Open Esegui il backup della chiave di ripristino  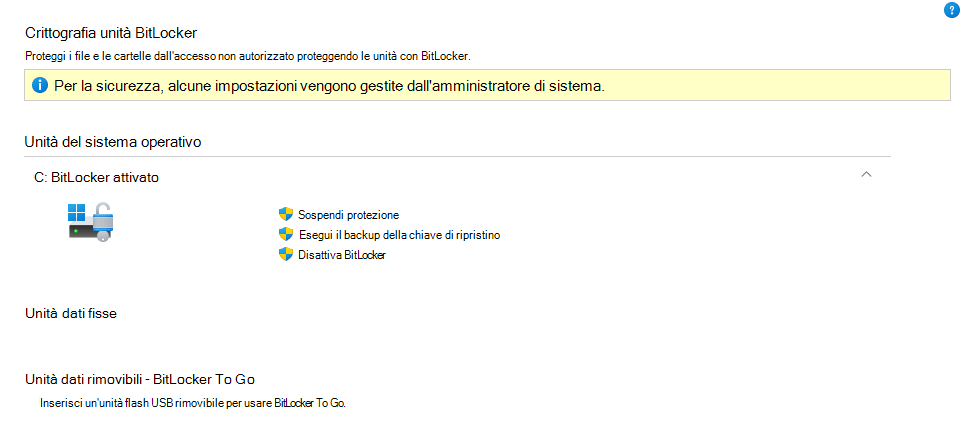[399, 235]
